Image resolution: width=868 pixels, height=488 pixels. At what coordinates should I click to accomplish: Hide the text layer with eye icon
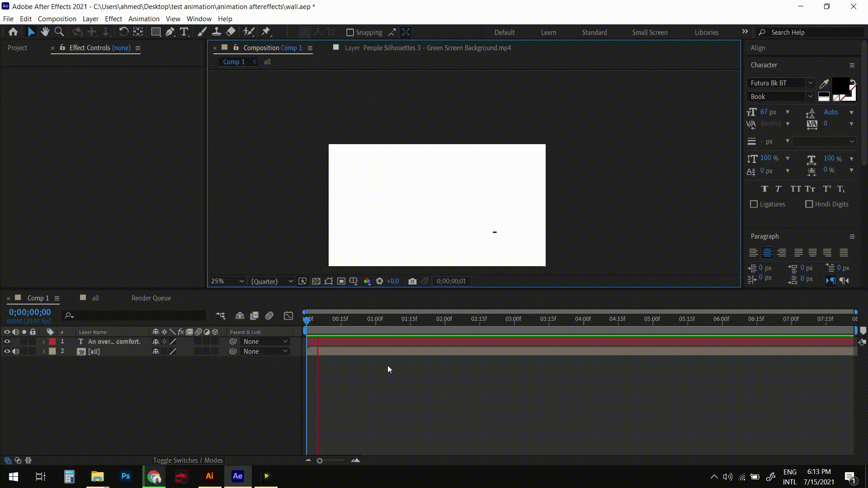click(7, 342)
